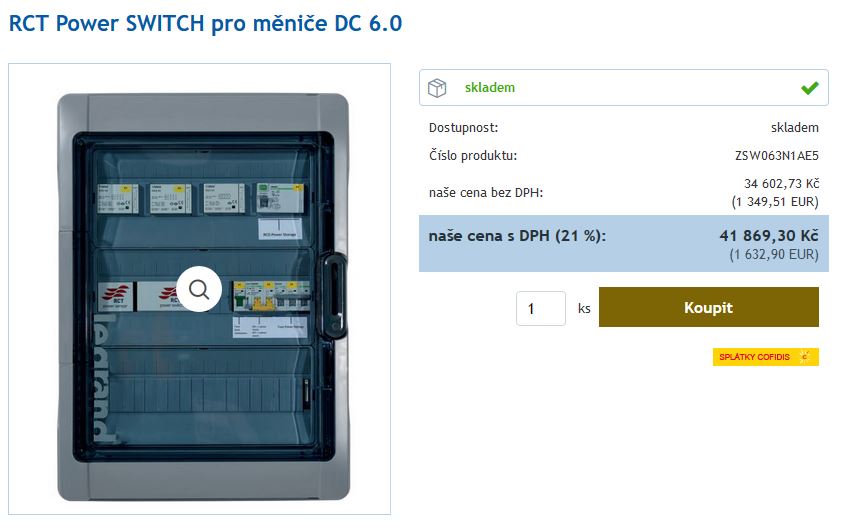Screen dimensions: 852x526
Task: Click the vertical legrand logo on the enclosure
Action: pos(103,377)
